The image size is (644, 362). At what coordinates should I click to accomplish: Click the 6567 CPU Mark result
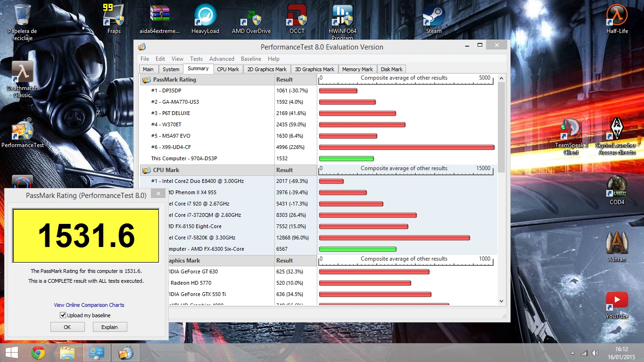282,249
